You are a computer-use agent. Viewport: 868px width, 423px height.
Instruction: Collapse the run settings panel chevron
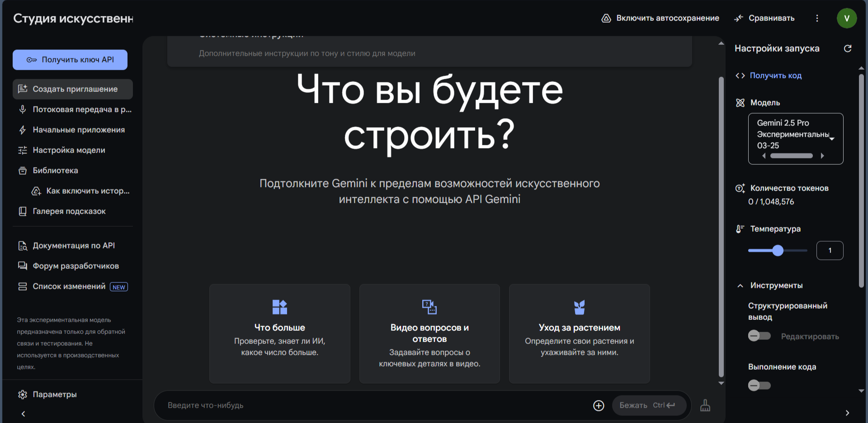[847, 413]
